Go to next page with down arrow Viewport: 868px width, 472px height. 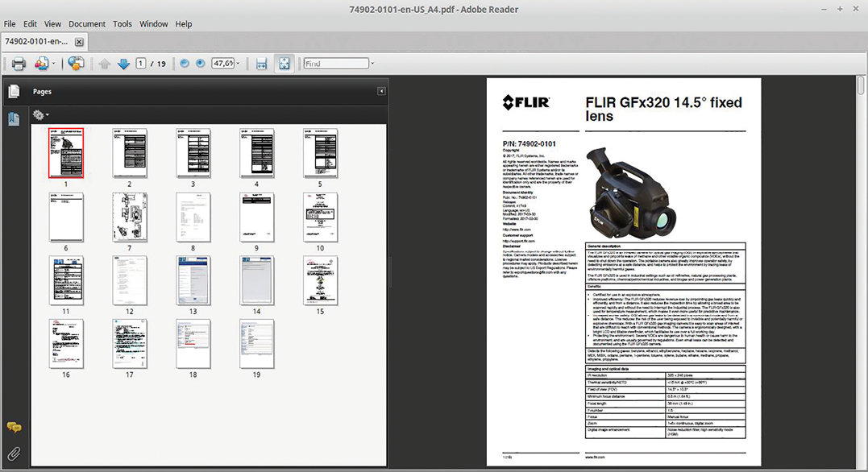(123, 64)
